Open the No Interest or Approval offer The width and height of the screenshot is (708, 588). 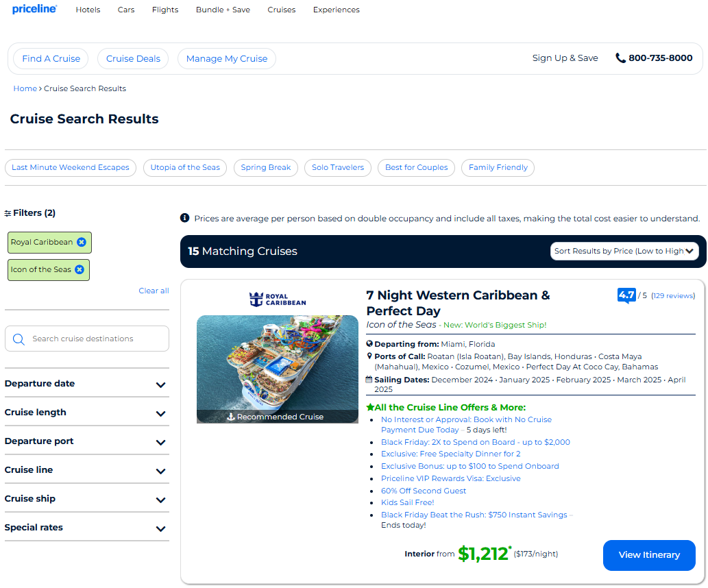(x=466, y=425)
